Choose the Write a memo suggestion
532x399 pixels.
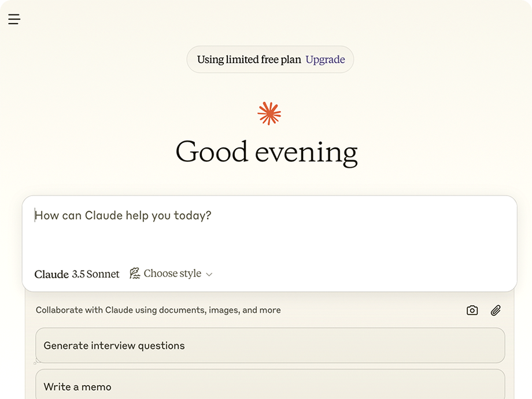click(270, 385)
